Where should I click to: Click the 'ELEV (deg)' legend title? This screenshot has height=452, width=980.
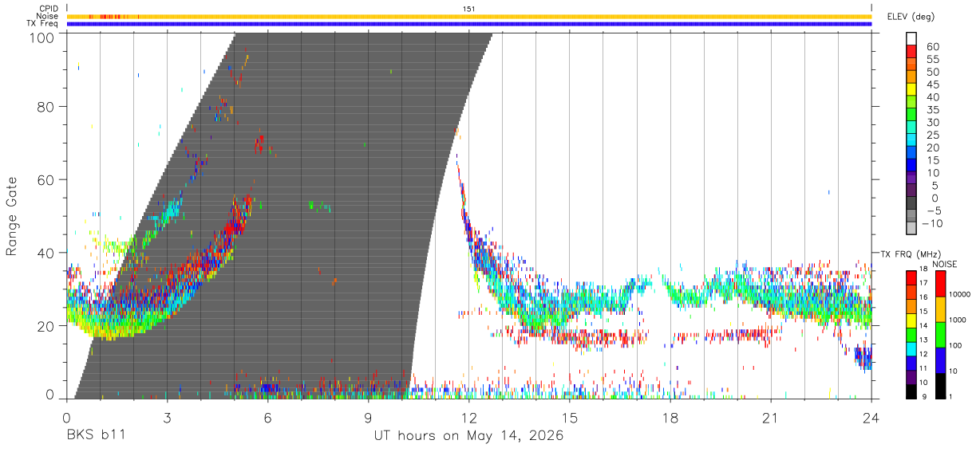coord(911,16)
